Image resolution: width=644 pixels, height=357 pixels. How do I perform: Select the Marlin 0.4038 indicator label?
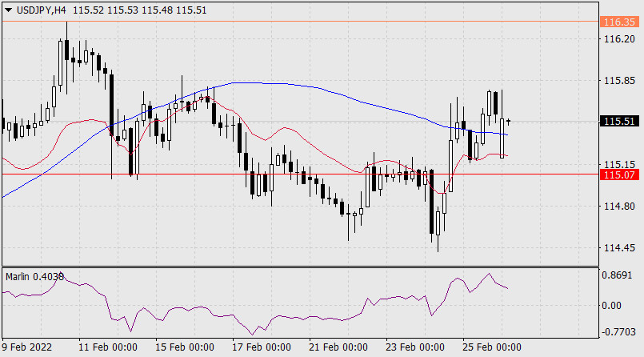[34, 277]
